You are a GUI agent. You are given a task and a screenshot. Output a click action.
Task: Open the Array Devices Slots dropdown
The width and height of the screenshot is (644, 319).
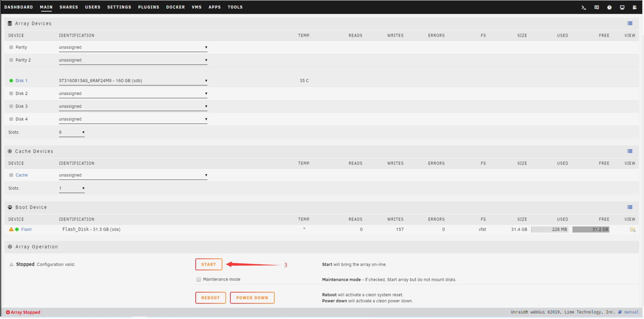coord(72,132)
